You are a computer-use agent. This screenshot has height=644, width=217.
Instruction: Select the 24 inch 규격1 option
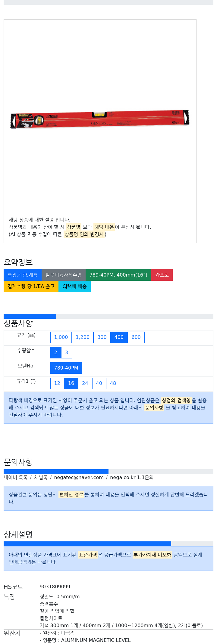tap(85, 383)
